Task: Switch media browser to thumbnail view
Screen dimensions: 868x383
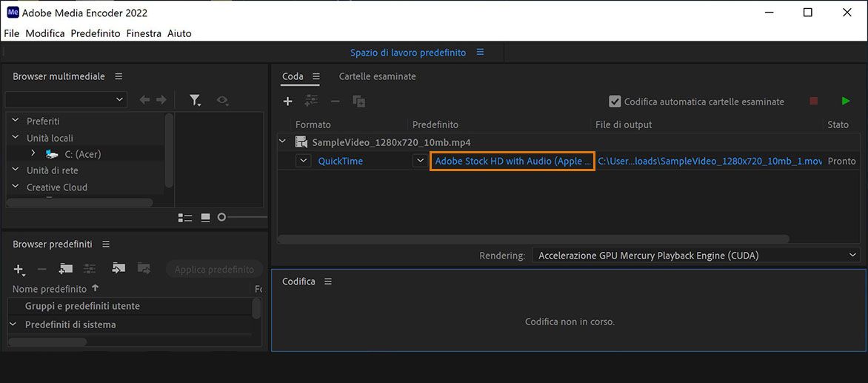Action: pos(205,218)
